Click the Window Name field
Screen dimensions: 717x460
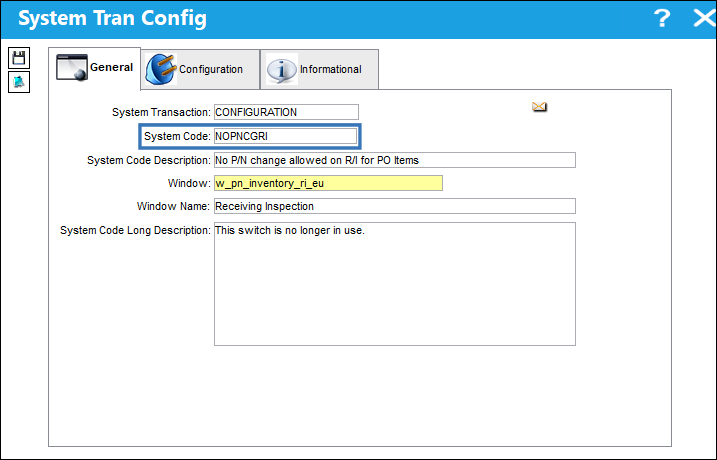(x=395, y=206)
